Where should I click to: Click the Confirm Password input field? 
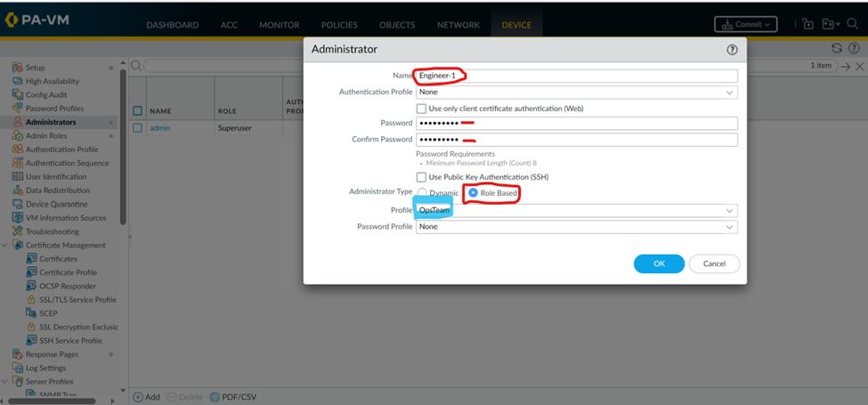coord(577,140)
